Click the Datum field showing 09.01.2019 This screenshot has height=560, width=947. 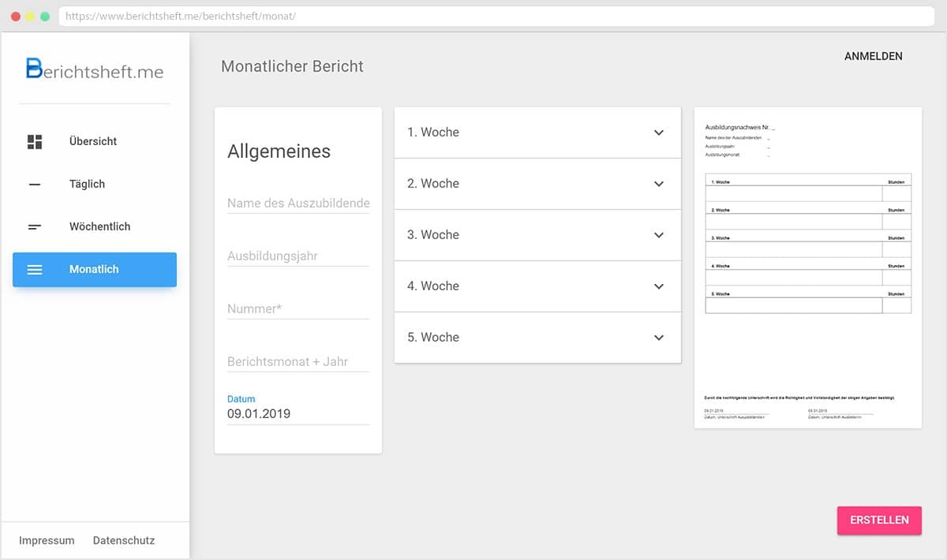click(x=298, y=414)
